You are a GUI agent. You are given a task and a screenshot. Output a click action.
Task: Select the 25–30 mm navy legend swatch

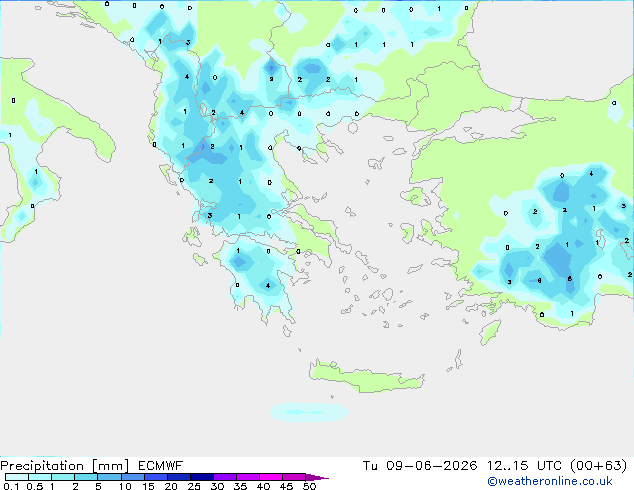click(x=201, y=477)
